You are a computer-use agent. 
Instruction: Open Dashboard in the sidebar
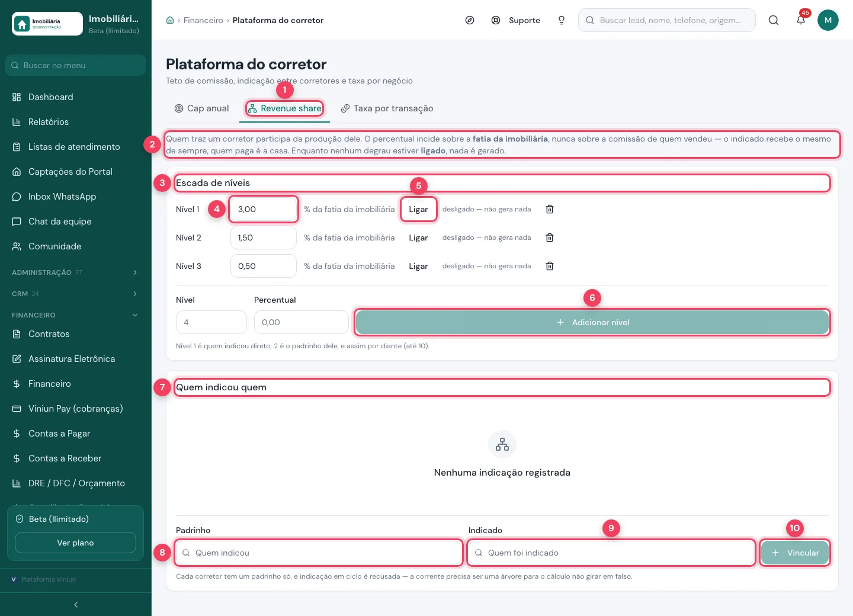click(75, 97)
